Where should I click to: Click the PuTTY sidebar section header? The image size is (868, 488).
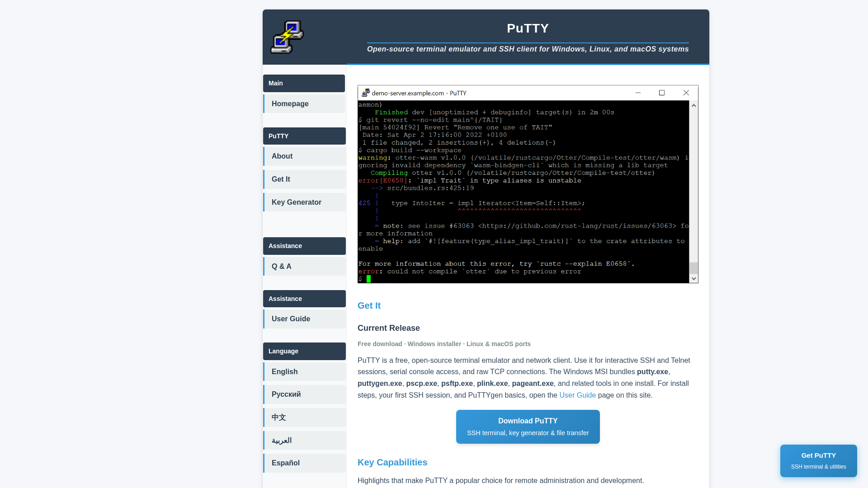[x=304, y=136]
